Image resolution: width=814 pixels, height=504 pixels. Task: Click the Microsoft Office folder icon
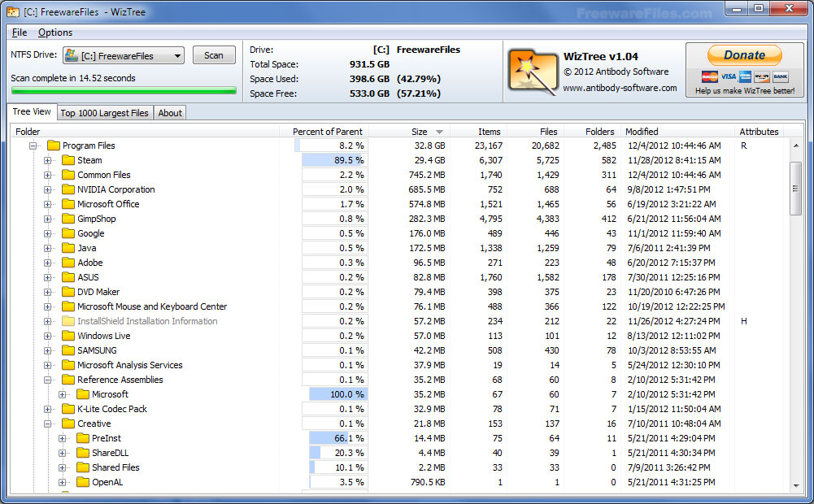[68, 204]
